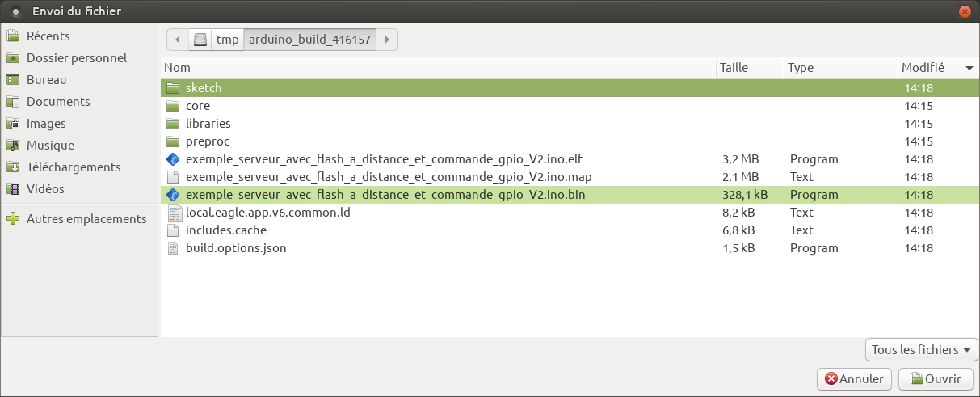Select the arduino_build_416157 path segment

(309, 39)
